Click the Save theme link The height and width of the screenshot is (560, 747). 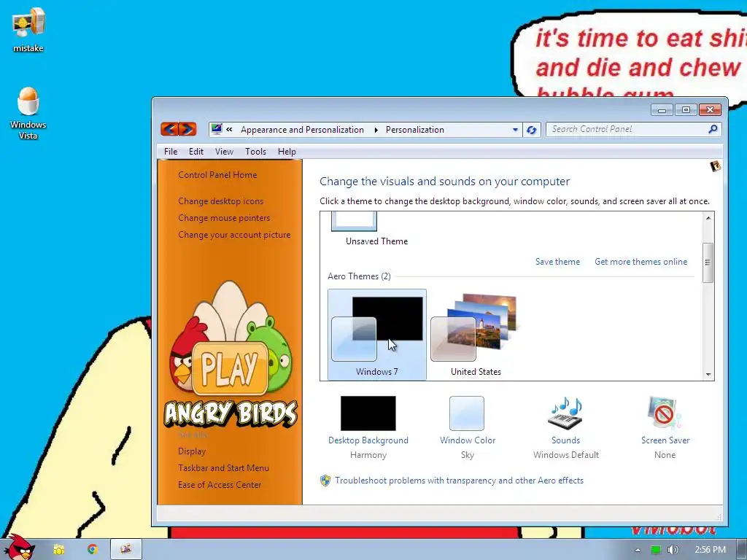pos(557,262)
